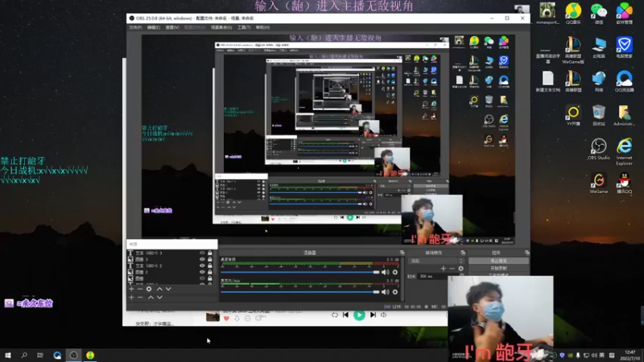The height and width of the screenshot is (362, 644).
Task: Move selected source down in Sources toolbar
Action: pyautogui.click(x=168, y=289)
